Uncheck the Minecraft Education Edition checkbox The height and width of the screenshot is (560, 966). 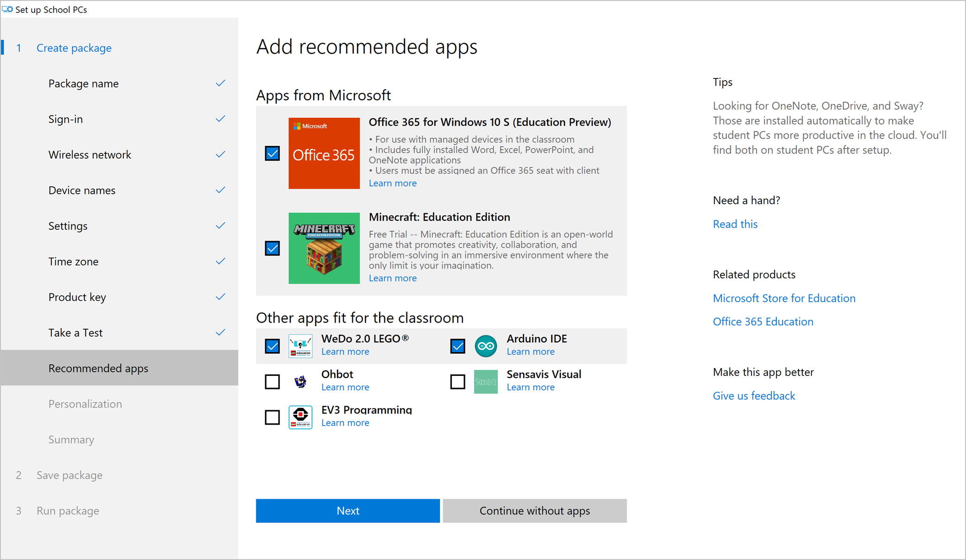coord(273,248)
